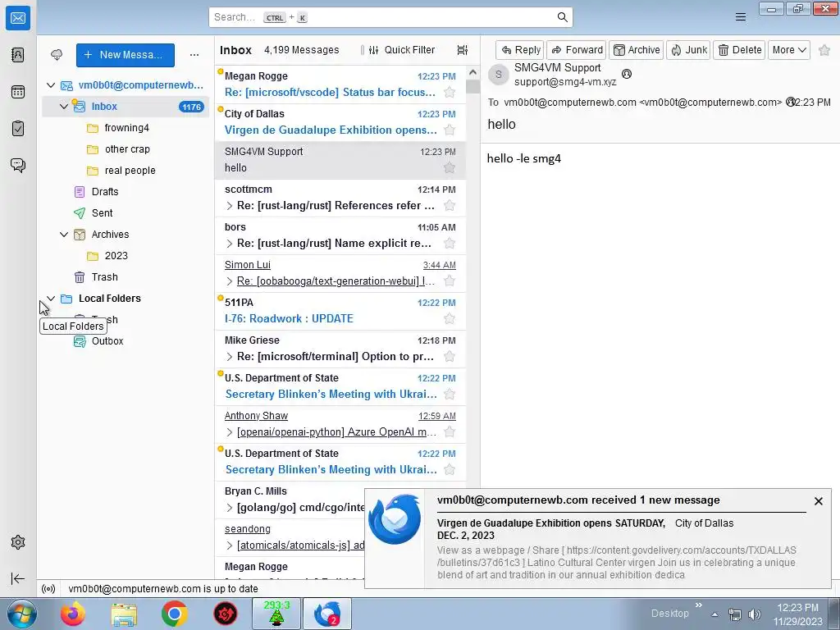
Task: Launch Google Chrome from taskbar
Action: tap(175, 614)
